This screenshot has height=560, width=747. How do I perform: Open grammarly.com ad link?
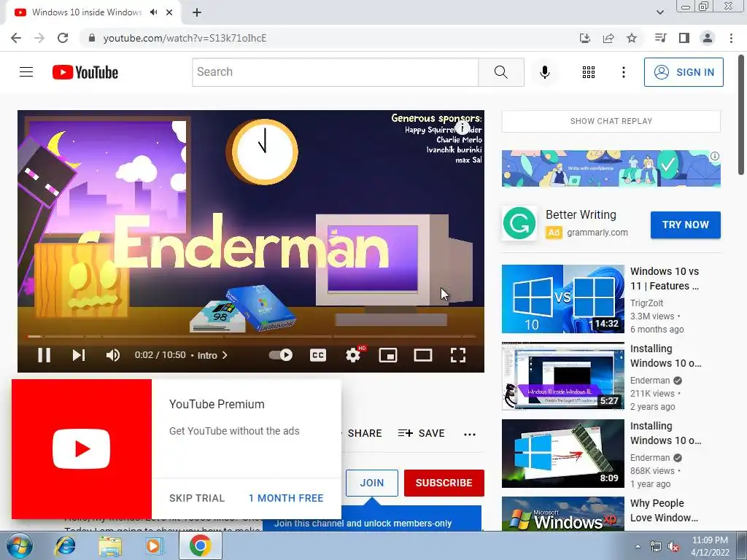point(597,233)
